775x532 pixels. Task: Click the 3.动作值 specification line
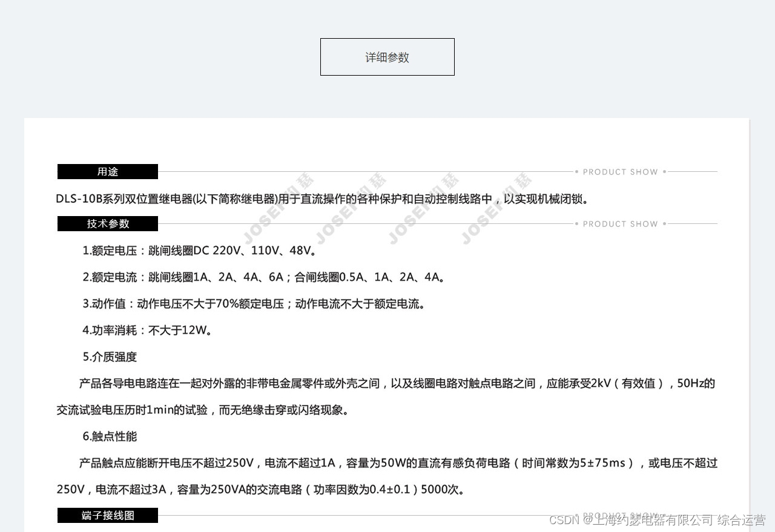click(254, 304)
